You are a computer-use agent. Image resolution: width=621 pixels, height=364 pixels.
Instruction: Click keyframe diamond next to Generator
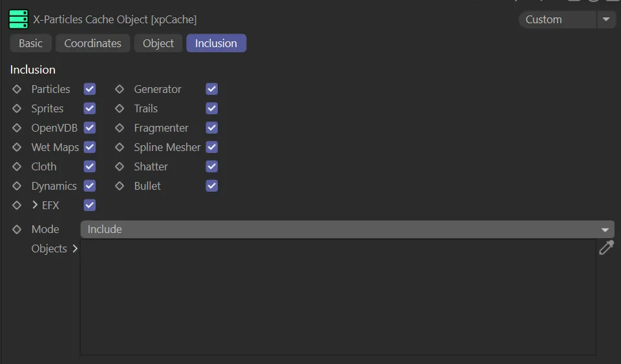[x=120, y=89]
